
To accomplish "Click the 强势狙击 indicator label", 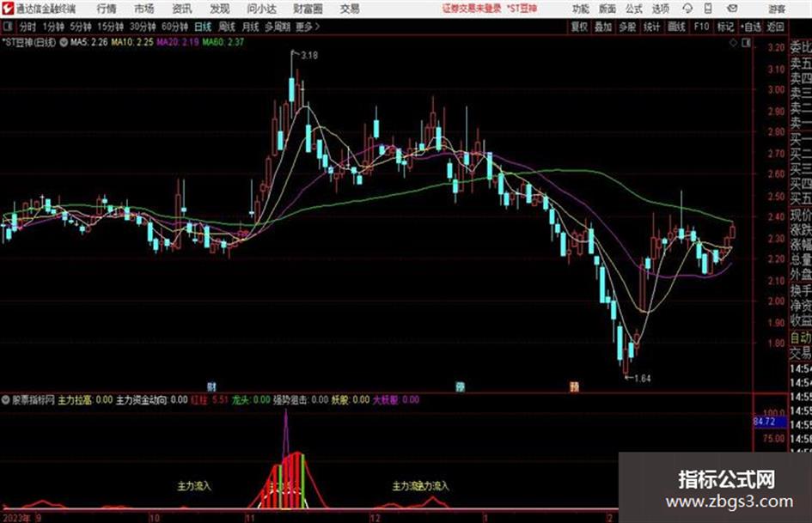I will tap(301, 399).
